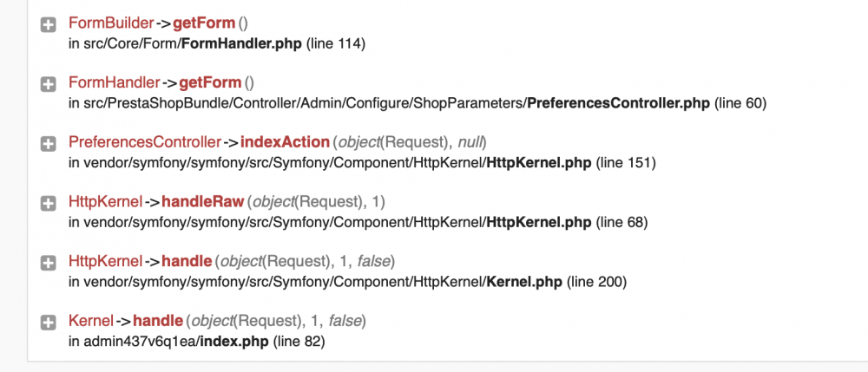
Task: Expand the HttpKernel handleRaw frame
Action: (49, 203)
